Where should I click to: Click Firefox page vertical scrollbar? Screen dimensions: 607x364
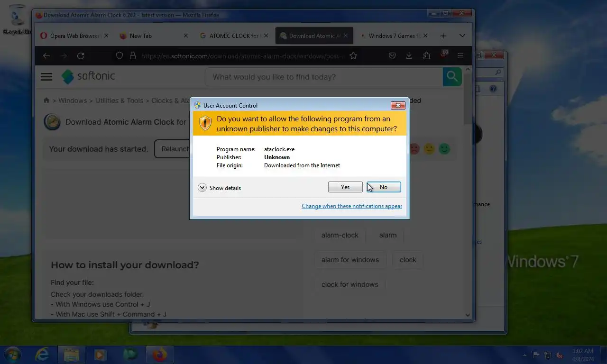pos(468,100)
